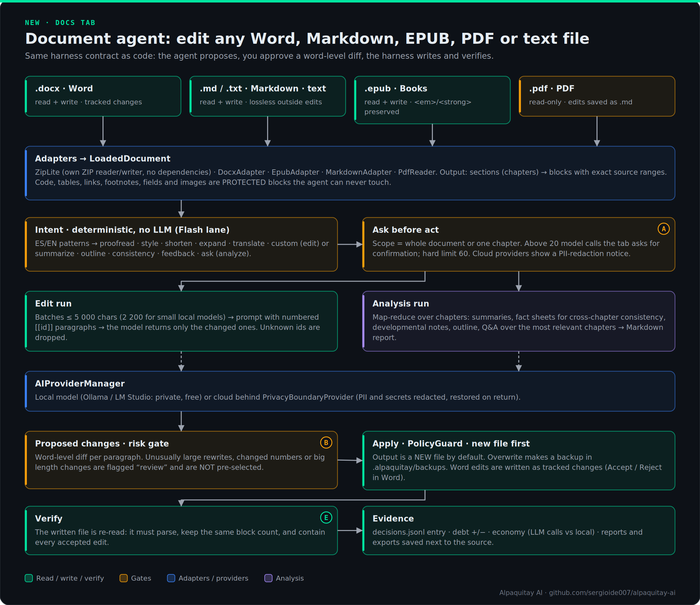Select the .md / .txt · Markdown · text card
Screen dimensions: 700x605
(x=267, y=96)
